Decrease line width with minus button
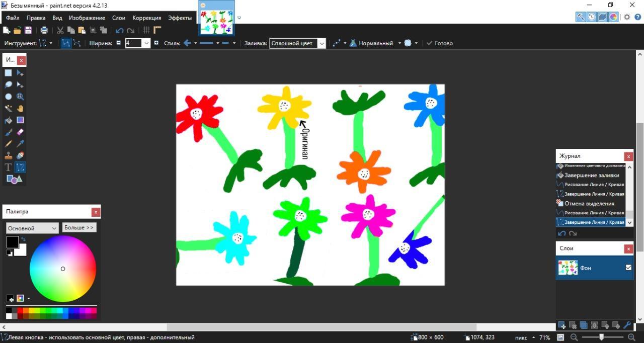Viewport: 644px width, 343px height. pos(119,43)
